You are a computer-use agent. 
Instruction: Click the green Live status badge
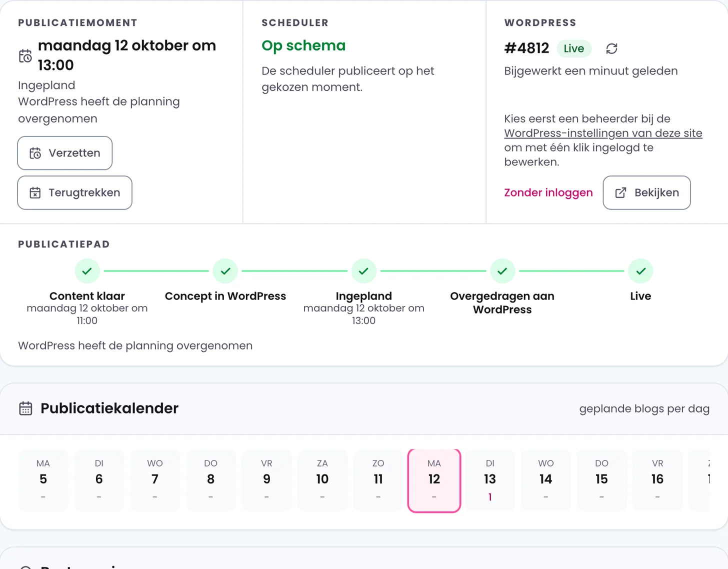click(x=574, y=48)
